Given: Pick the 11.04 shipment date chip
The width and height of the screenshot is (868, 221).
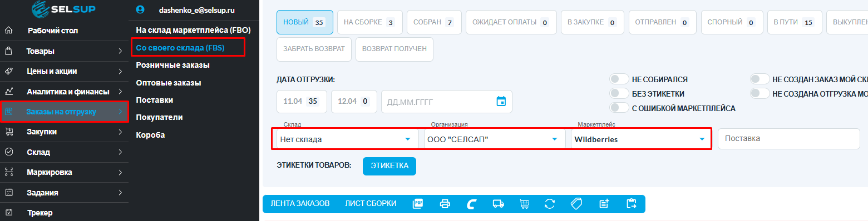Looking at the screenshot, I should [x=302, y=102].
